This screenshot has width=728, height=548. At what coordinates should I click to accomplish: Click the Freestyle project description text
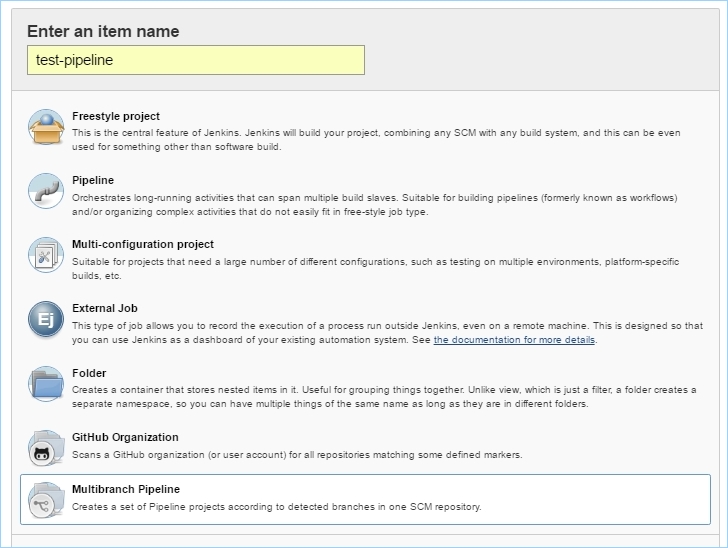click(x=376, y=140)
